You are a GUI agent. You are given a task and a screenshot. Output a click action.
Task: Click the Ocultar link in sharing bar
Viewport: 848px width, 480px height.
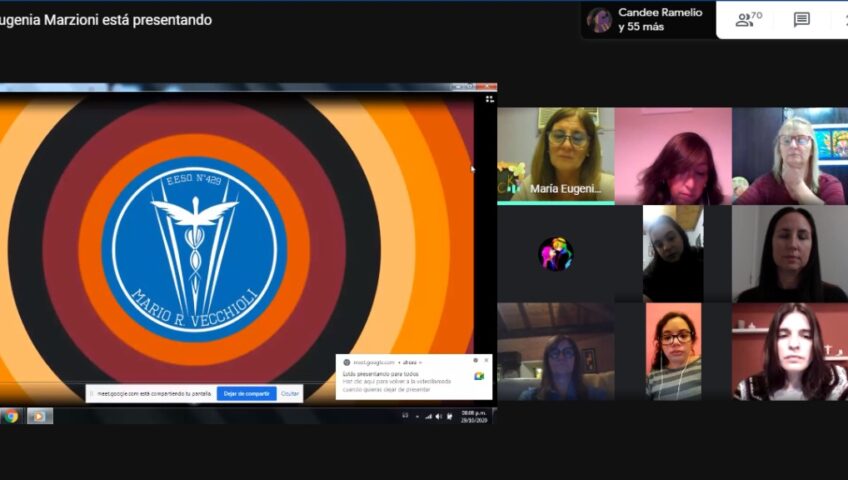pos(290,394)
